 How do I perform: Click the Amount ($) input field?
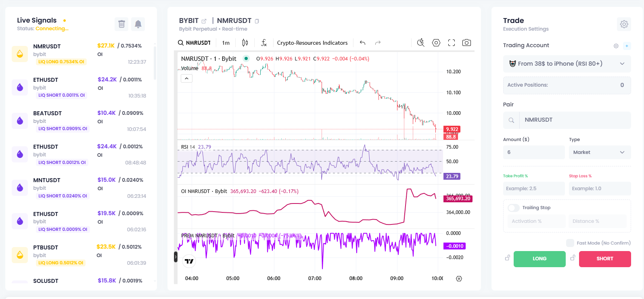pyautogui.click(x=534, y=152)
